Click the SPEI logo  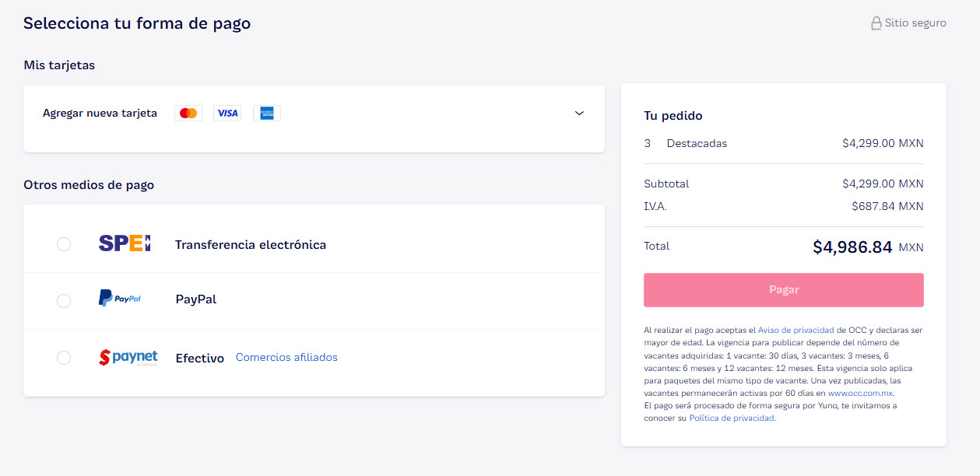[x=125, y=244]
